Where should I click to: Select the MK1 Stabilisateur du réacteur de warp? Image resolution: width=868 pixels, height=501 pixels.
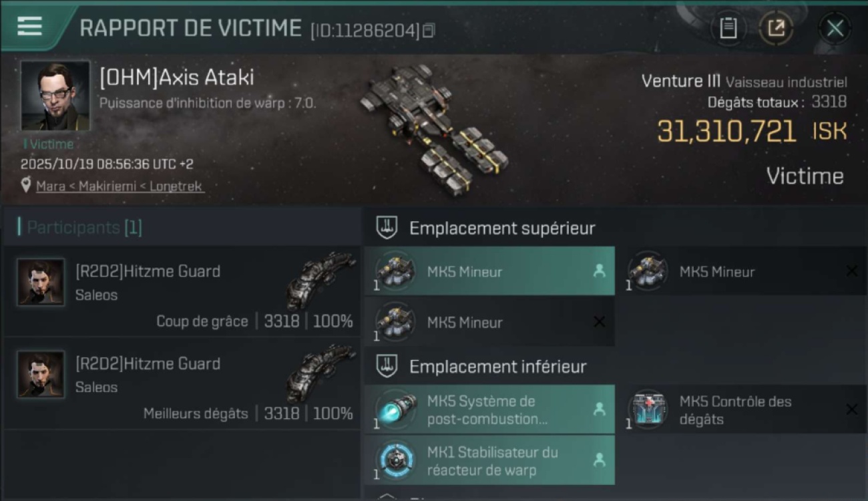pyautogui.click(x=489, y=460)
